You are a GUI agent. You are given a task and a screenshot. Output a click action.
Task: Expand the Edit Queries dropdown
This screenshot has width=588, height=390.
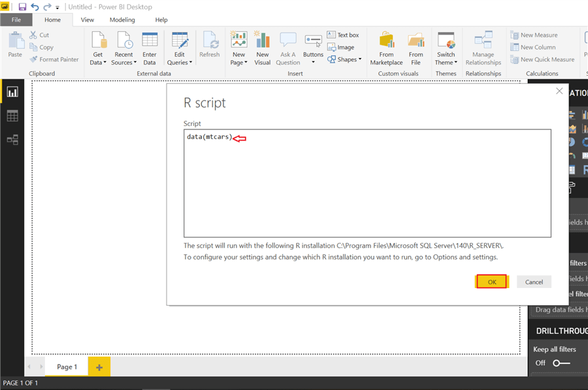point(180,63)
